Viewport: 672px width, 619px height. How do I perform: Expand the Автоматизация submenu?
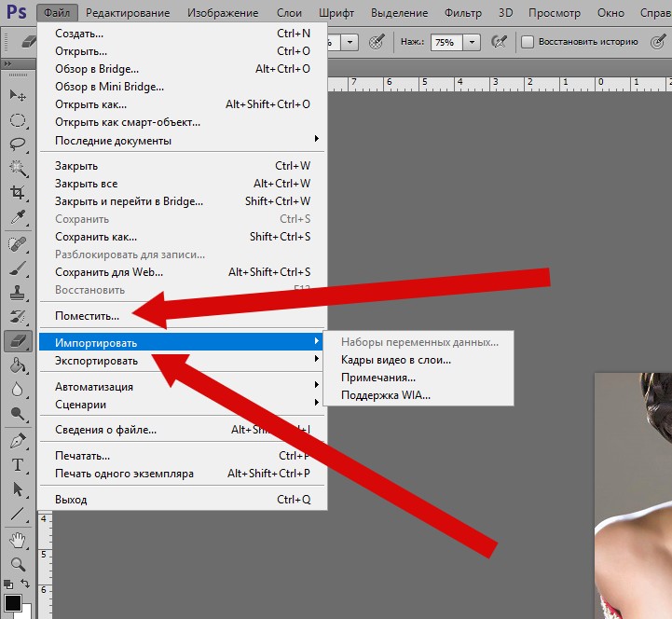coord(182,386)
